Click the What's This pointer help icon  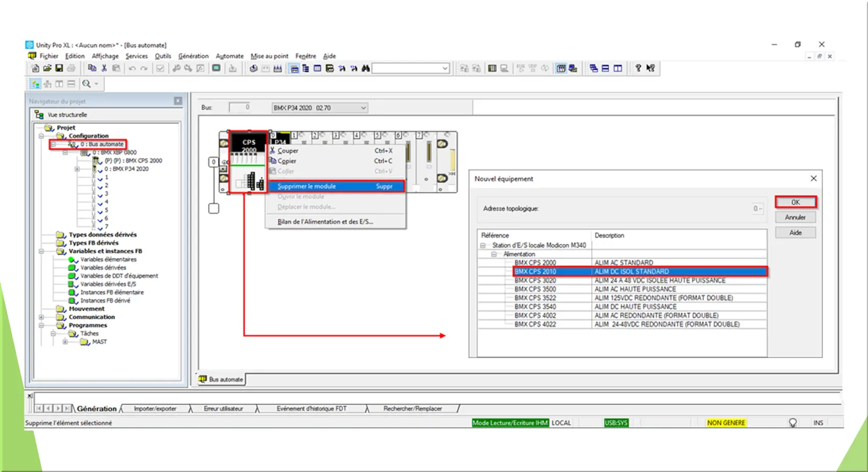650,68
